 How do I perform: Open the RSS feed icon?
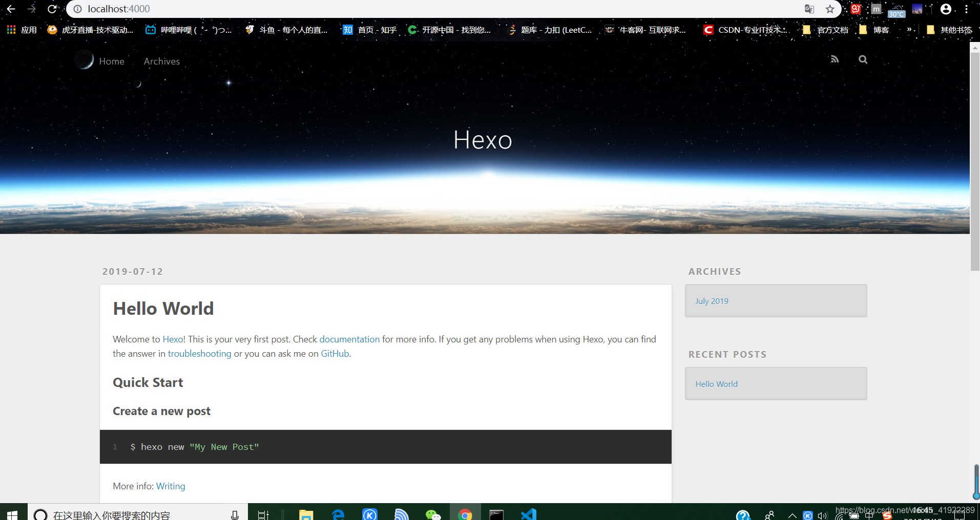(x=835, y=59)
